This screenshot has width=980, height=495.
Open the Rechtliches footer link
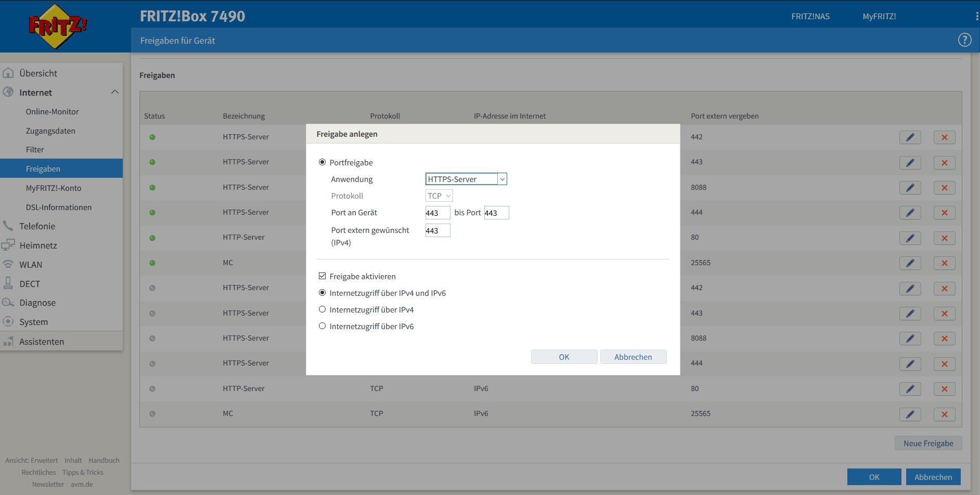38,472
